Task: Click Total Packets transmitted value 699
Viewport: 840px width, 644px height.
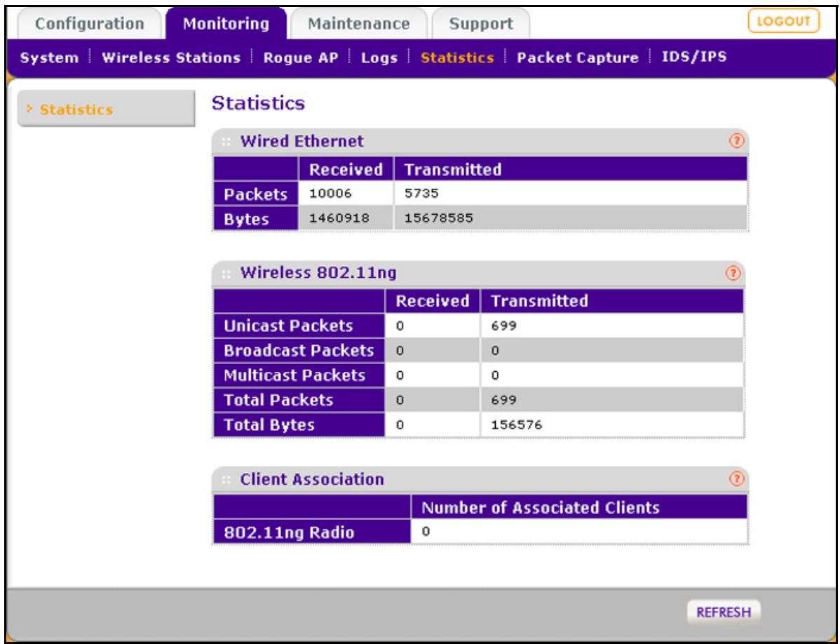Action: [x=504, y=400]
